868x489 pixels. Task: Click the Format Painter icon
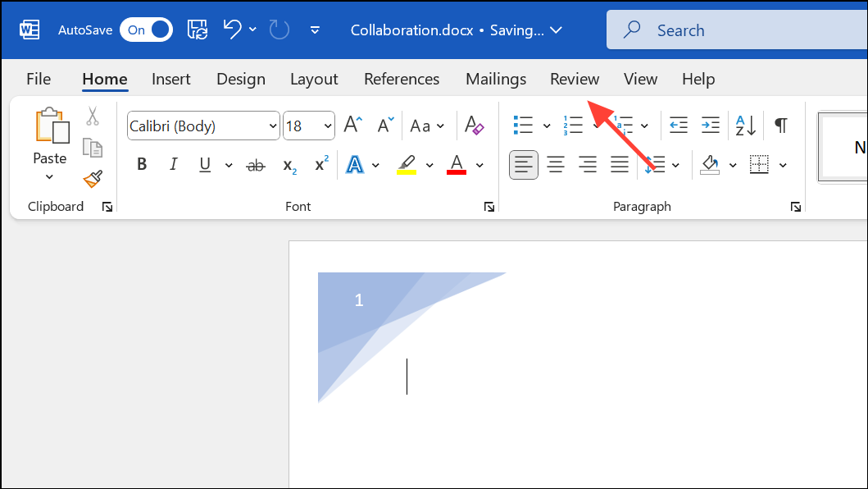click(93, 180)
